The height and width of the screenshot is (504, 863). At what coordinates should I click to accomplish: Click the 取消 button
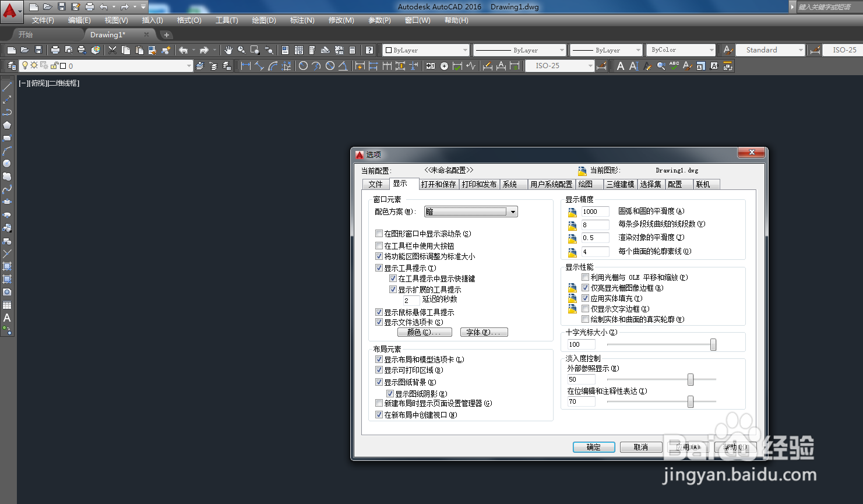641,447
